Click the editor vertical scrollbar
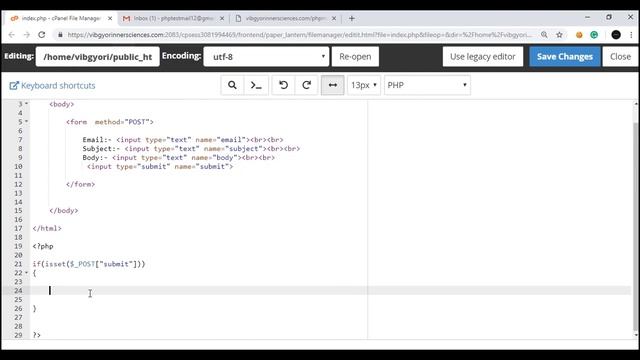Screen dimensions: 640x360 pyautogui.click(x=636, y=227)
